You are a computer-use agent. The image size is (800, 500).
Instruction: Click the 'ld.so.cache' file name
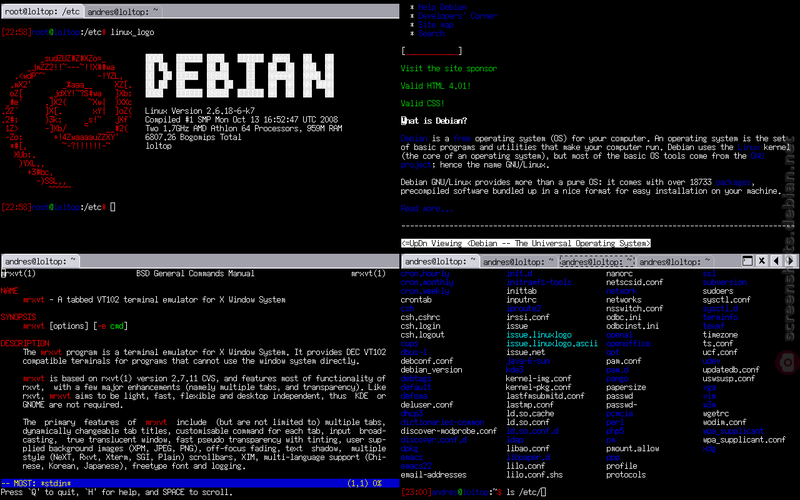coord(530,414)
